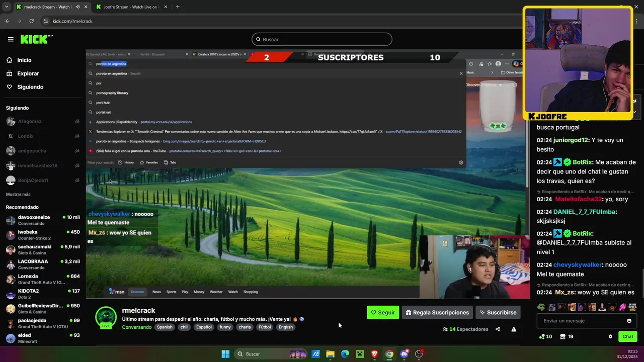Click the Suscribirse button

tap(498, 312)
